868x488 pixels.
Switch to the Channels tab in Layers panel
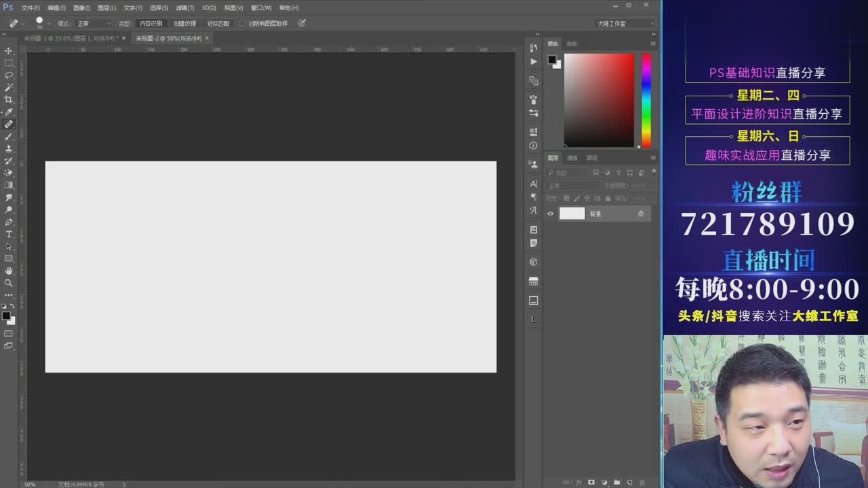[572, 158]
